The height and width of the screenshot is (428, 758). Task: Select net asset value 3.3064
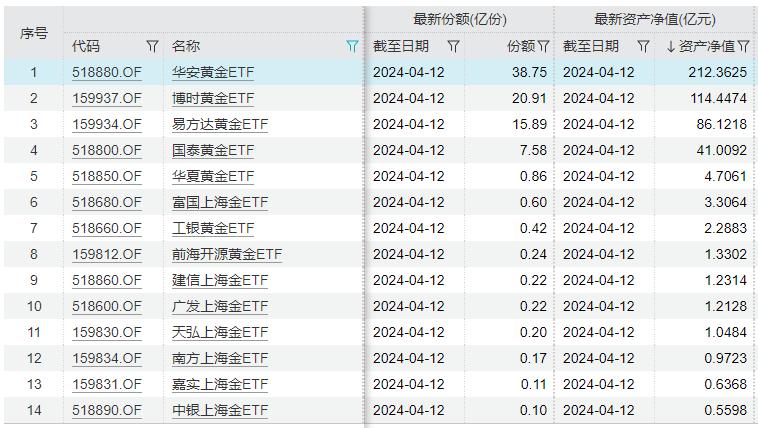point(726,203)
